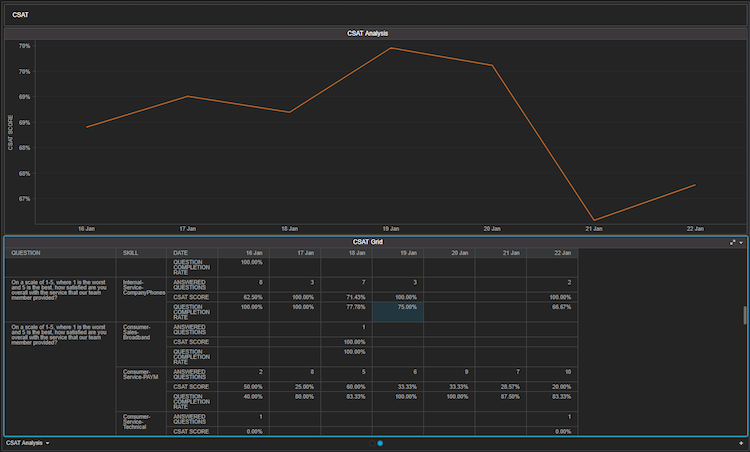
Task: Click the 21 Jan grid column header
Action: click(x=501, y=253)
